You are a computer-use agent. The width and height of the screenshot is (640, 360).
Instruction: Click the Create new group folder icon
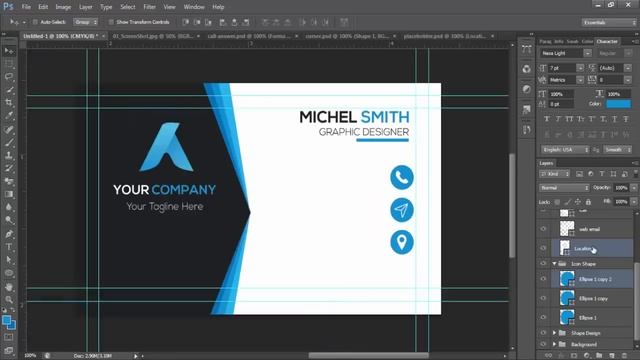[x=598, y=356]
